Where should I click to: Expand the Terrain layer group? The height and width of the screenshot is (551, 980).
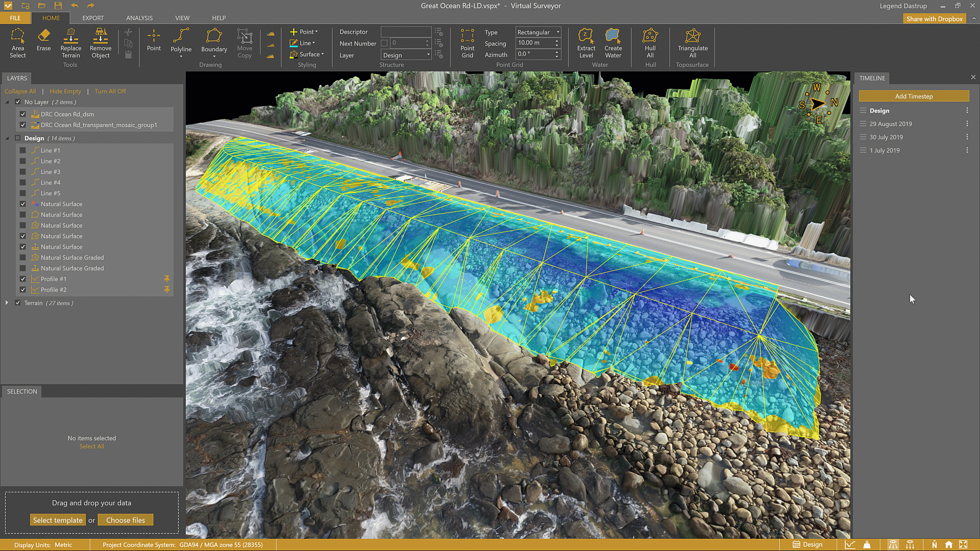pyautogui.click(x=7, y=303)
